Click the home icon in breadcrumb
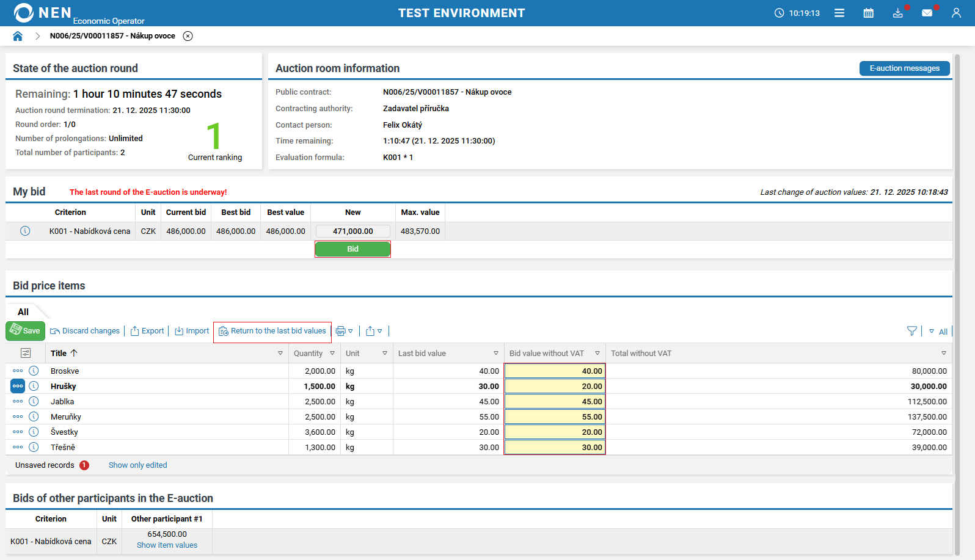This screenshot has width=975, height=560. pyautogui.click(x=18, y=36)
